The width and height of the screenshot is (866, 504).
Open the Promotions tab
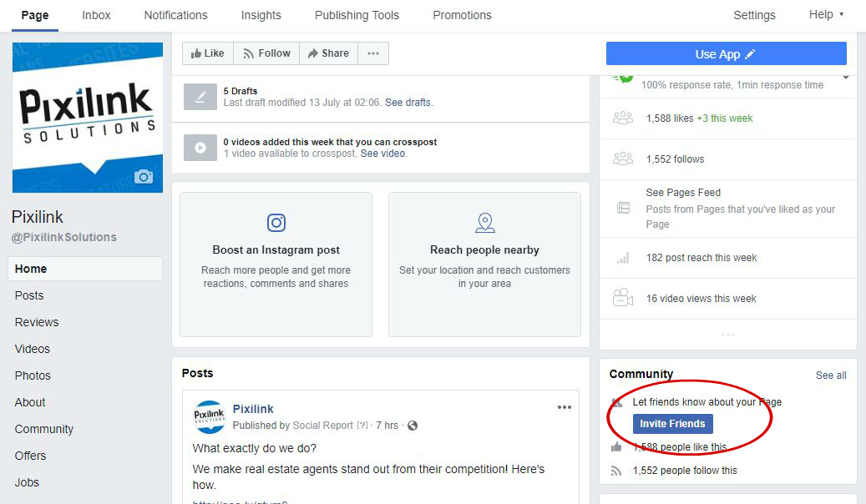point(462,16)
